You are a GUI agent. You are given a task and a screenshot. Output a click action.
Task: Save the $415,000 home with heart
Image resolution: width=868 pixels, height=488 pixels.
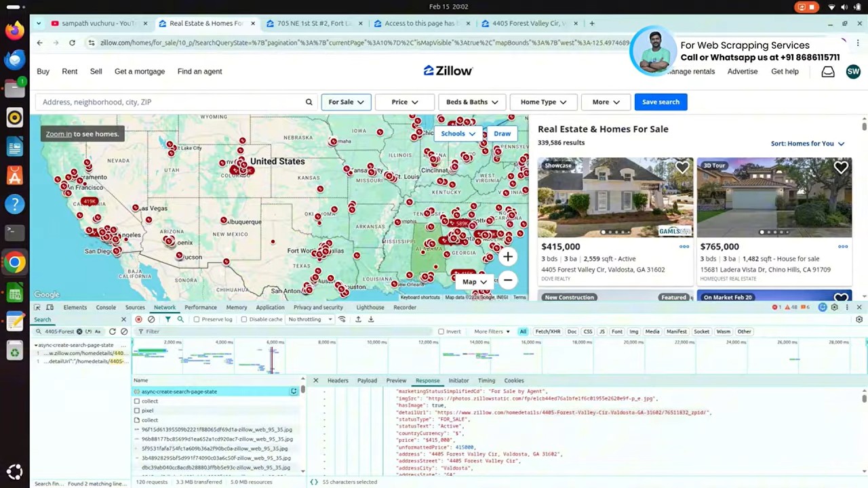coord(682,167)
